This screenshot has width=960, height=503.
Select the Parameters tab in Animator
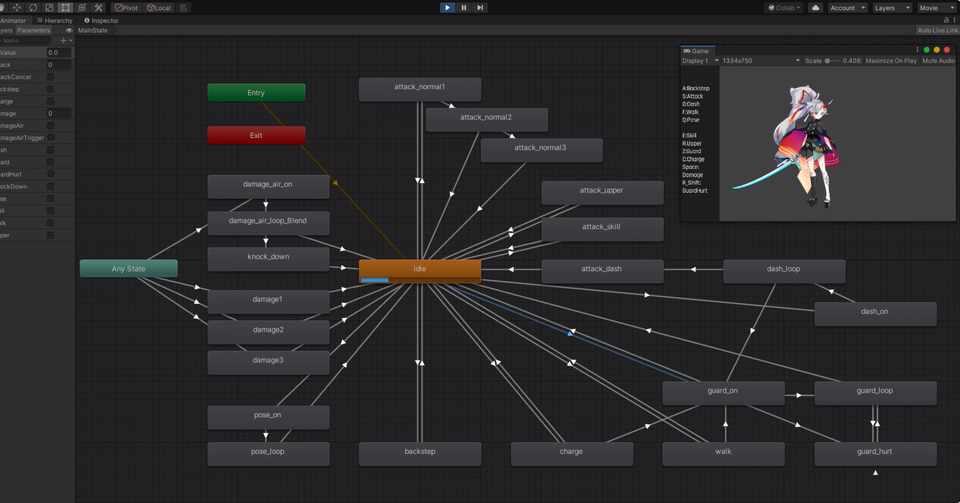[33, 30]
